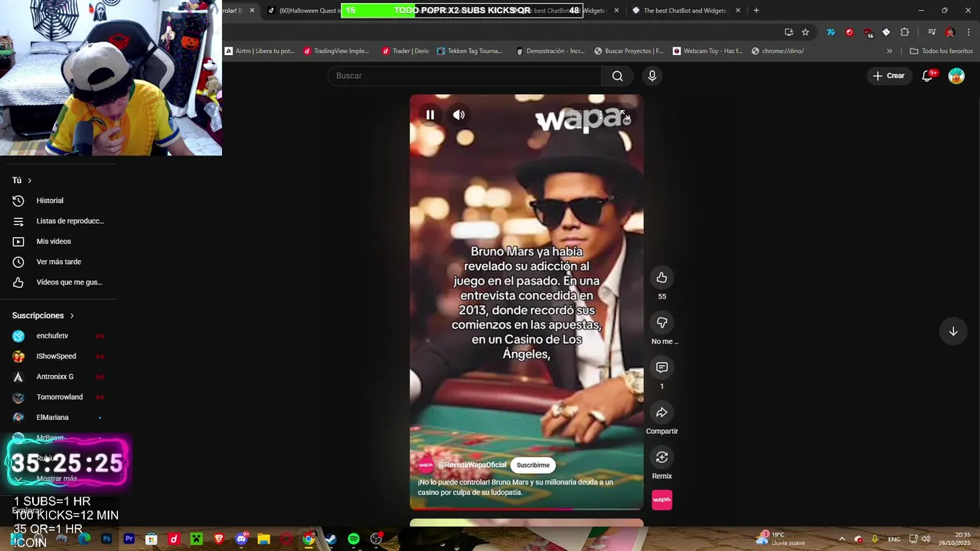Open the TradingView bookmark
Viewport: 980px width, 551px height.
(x=336, y=51)
